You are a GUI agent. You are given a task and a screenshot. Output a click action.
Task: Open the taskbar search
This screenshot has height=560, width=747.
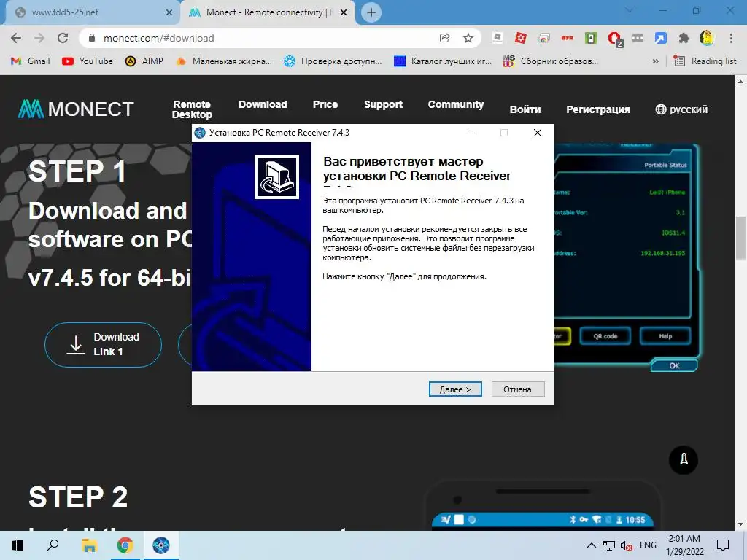53,545
